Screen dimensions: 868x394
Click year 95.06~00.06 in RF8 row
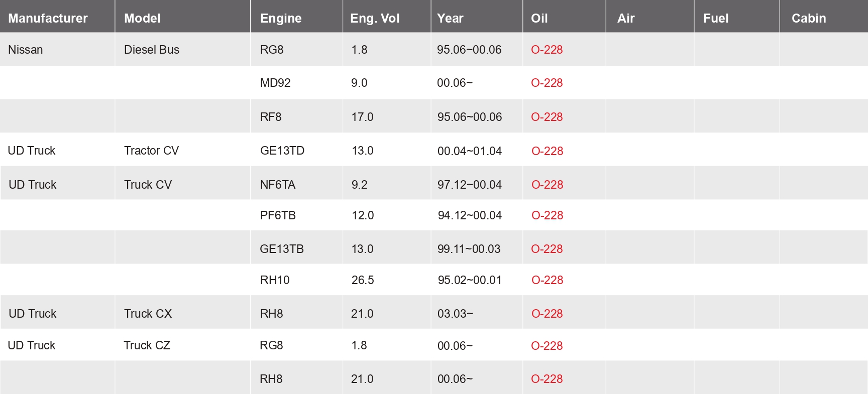(470, 117)
